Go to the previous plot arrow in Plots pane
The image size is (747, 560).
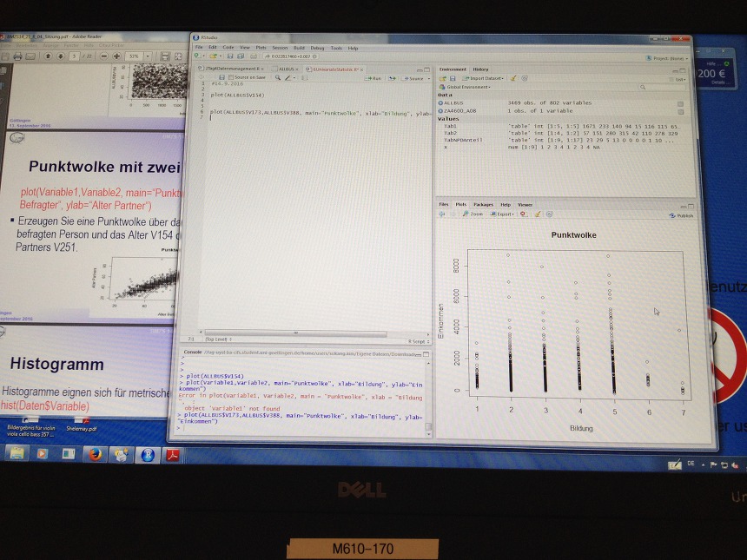coord(442,214)
